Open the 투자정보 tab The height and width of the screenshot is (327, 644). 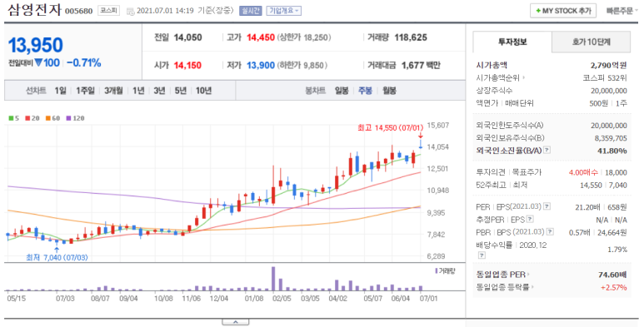(x=512, y=42)
